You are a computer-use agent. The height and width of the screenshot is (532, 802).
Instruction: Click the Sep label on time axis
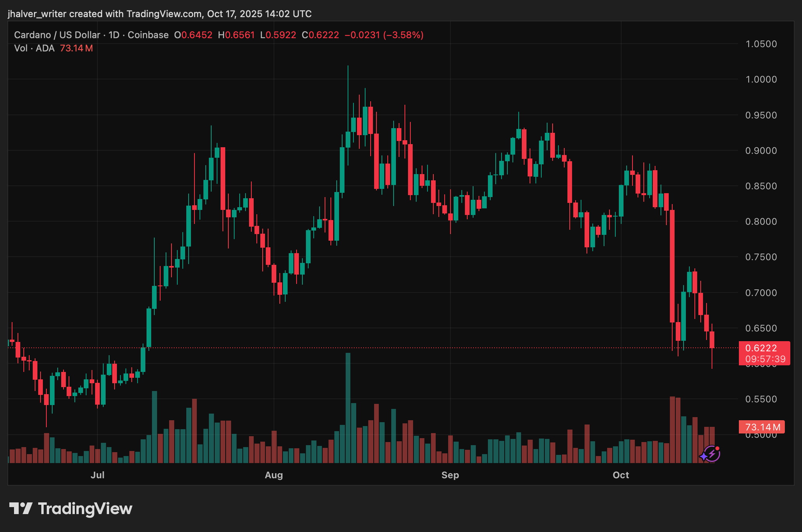click(x=450, y=475)
